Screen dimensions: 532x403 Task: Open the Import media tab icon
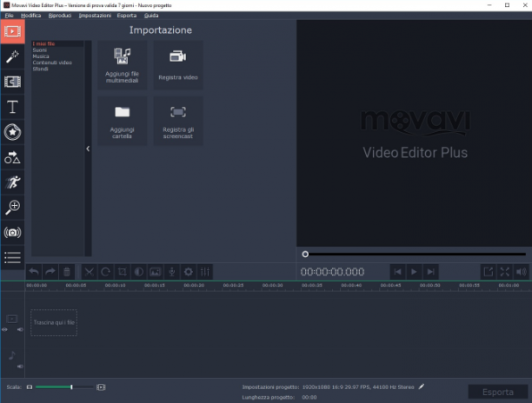(12, 31)
